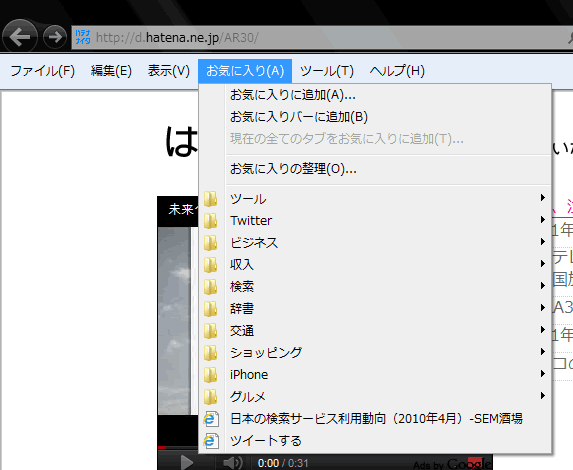573x470 pixels.
Task: Open the 編集(E) menu
Action: click(x=111, y=71)
